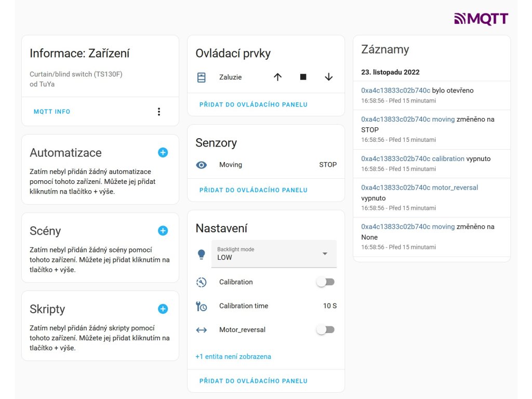Add new automation with plus icon
The image size is (532, 399).
pyautogui.click(x=163, y=152)
